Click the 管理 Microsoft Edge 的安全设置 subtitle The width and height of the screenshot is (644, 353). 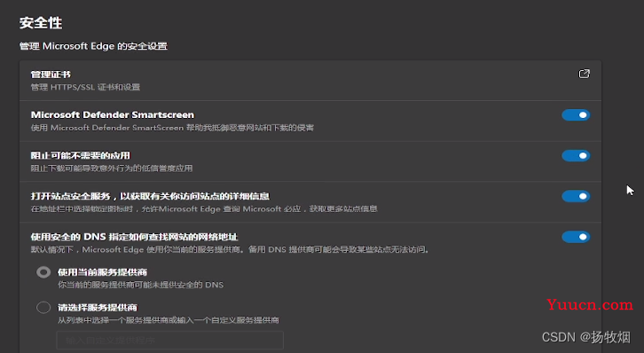93,46
